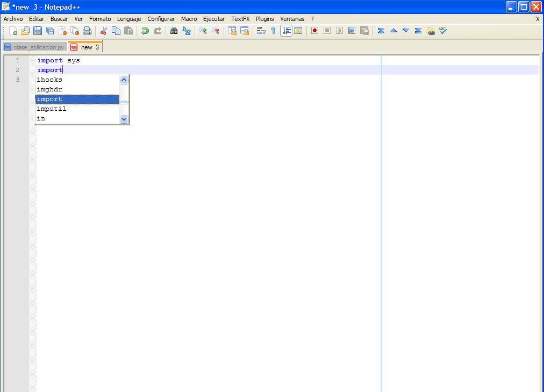Save the current file

click(x=38, y=31)
